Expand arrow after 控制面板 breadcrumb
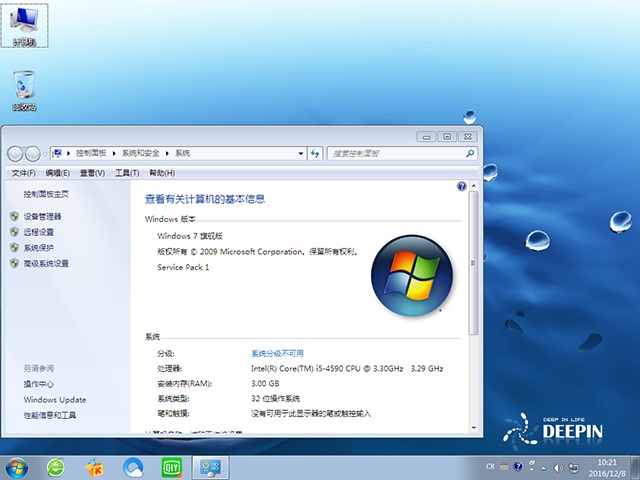Viewport: 640px width, 480px height. tap(114, 153)
